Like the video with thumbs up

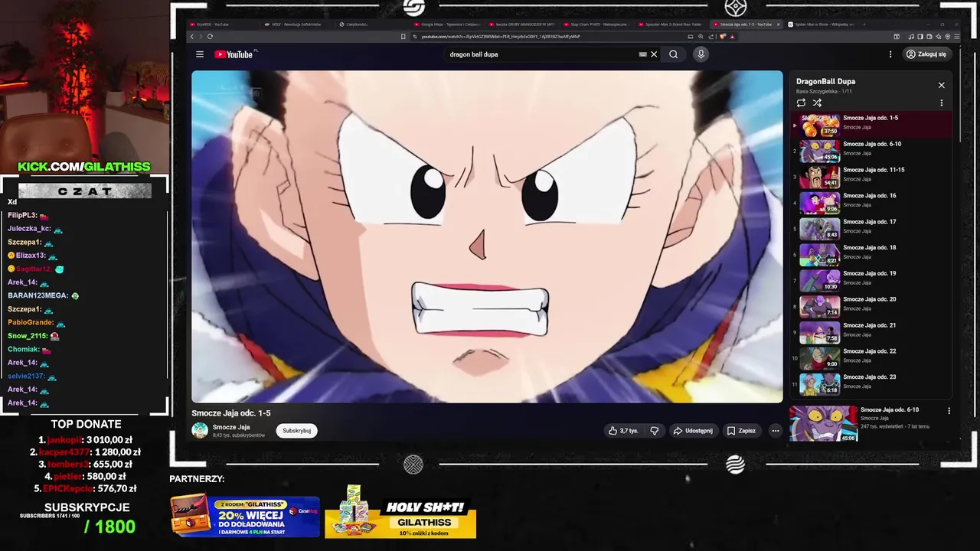click(623, 431)
